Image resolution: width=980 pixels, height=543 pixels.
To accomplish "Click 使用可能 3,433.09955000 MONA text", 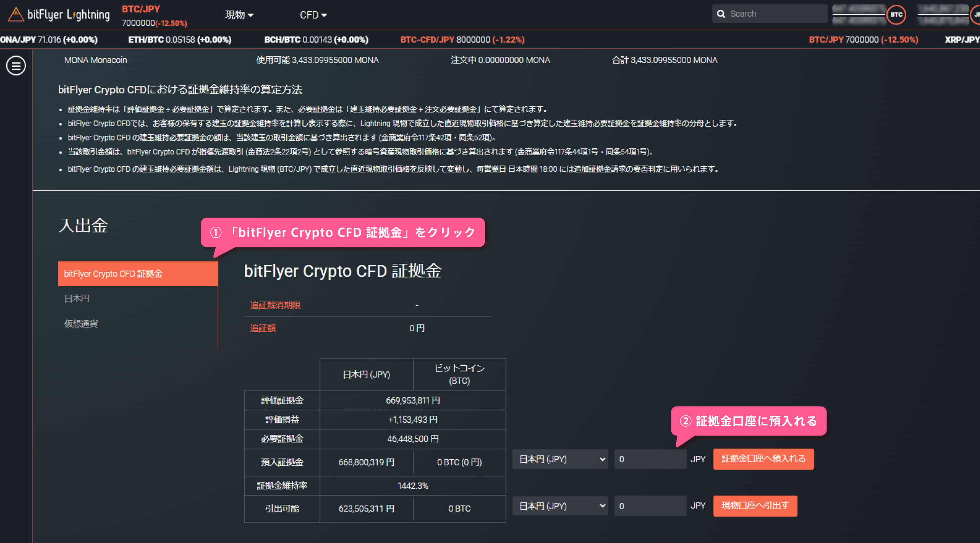I will tap(317, 60).
